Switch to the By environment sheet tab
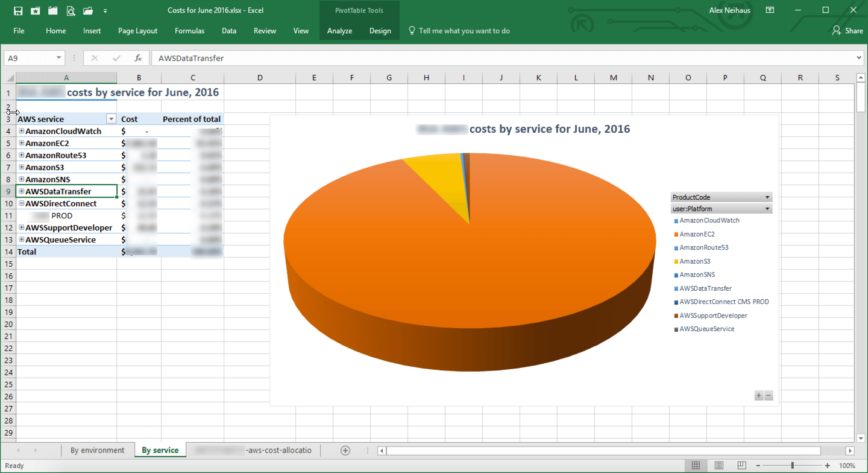This screenshot has width=868, height=473. 97,450
